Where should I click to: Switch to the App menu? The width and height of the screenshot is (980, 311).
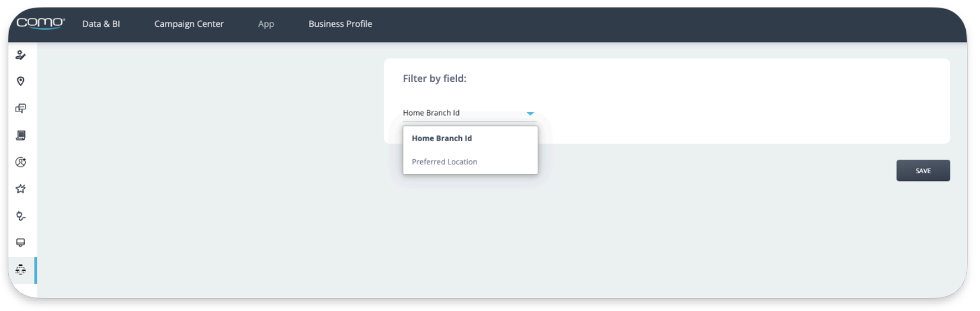click(x=266, y=24)
